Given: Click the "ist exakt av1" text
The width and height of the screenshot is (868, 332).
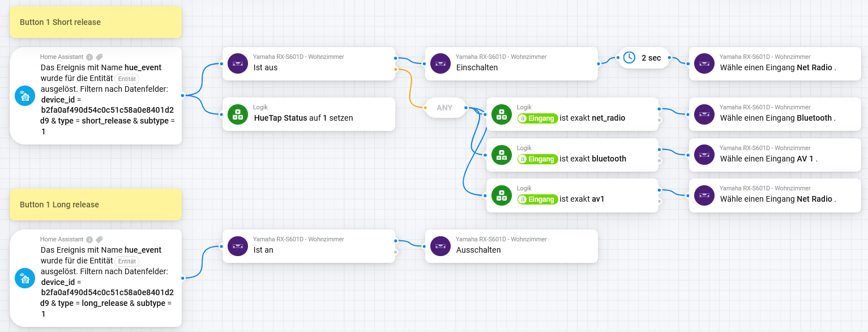Looking at the screenshot, I should [x=582, y=199].
